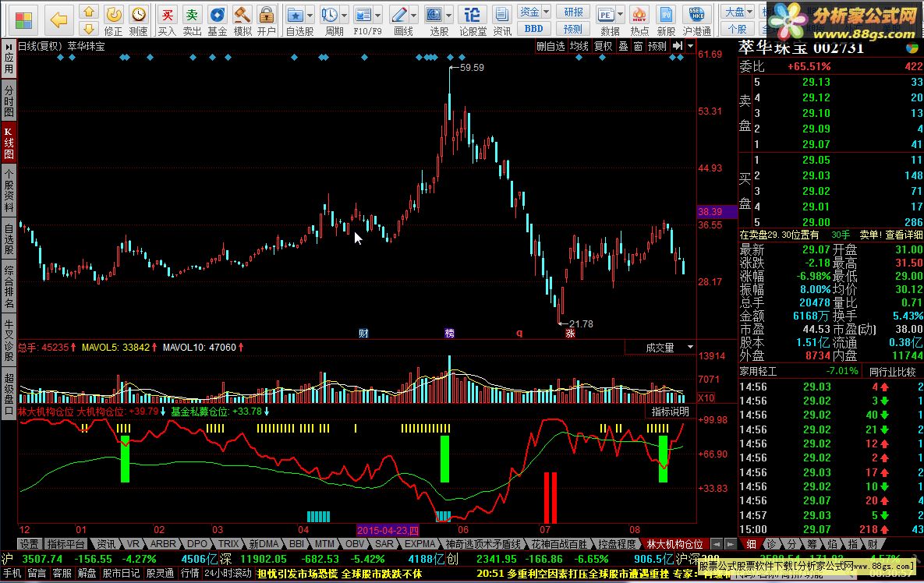The width and height of the screenshot is (924, 583).
Task: Expand the 画线 drawing dropdown arrow
Action: [x=414, y=16]
